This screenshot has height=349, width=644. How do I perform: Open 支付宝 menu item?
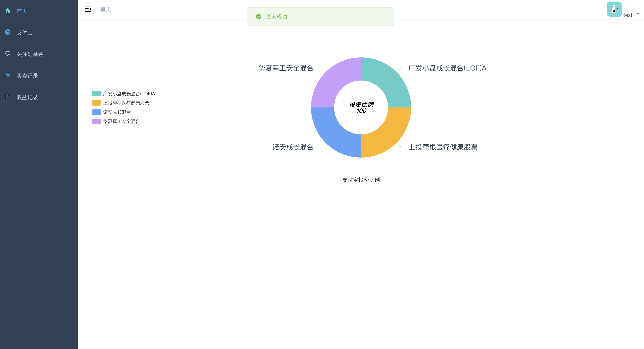coord(39,32)
